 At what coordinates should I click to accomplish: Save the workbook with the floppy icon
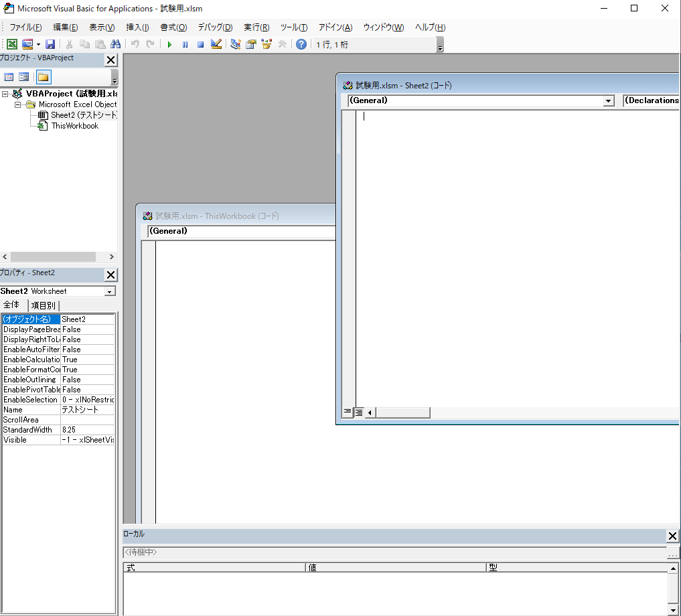coord(50,44)
